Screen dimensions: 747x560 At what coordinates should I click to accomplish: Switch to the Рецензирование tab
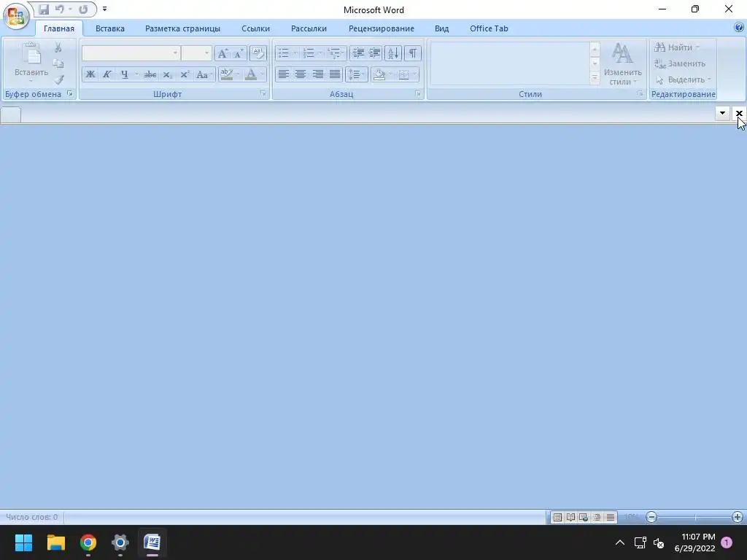pos(381,28)
